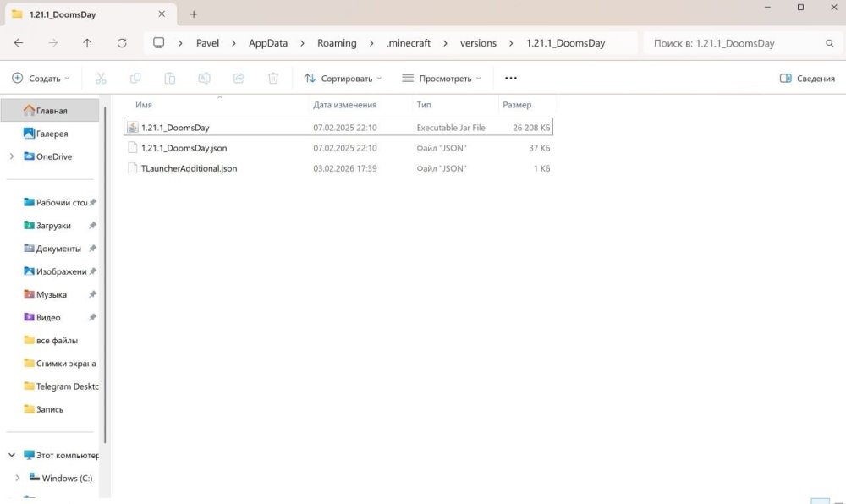Viewport: 846px width, 504px height.
Task: Close the 1.21.1_DoomsDay tab
Action: click(162, 14)
